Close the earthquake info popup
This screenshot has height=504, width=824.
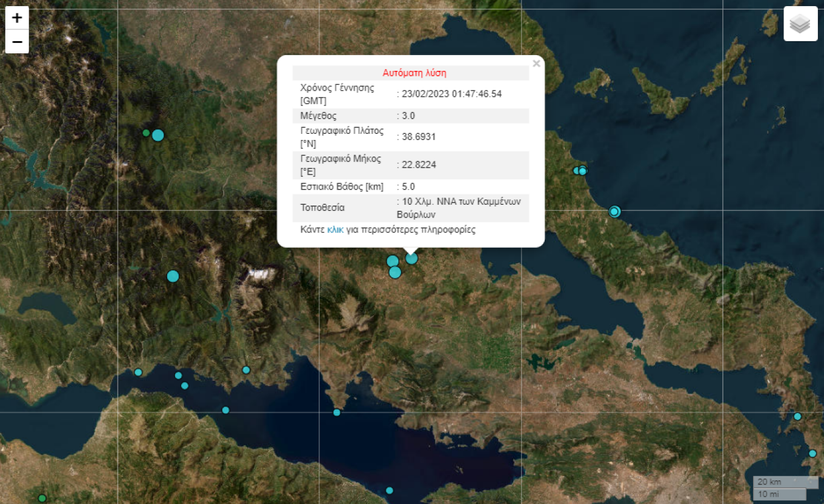(x=536, y=63)
